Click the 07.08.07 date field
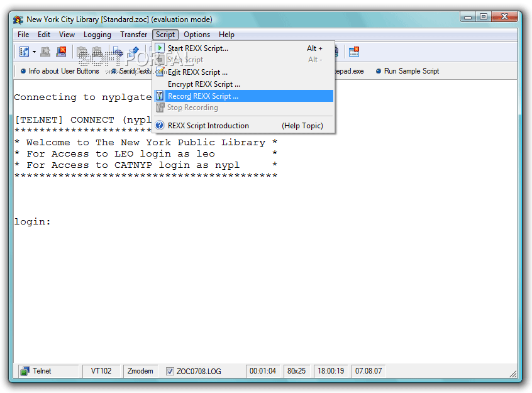 (369, 371)
